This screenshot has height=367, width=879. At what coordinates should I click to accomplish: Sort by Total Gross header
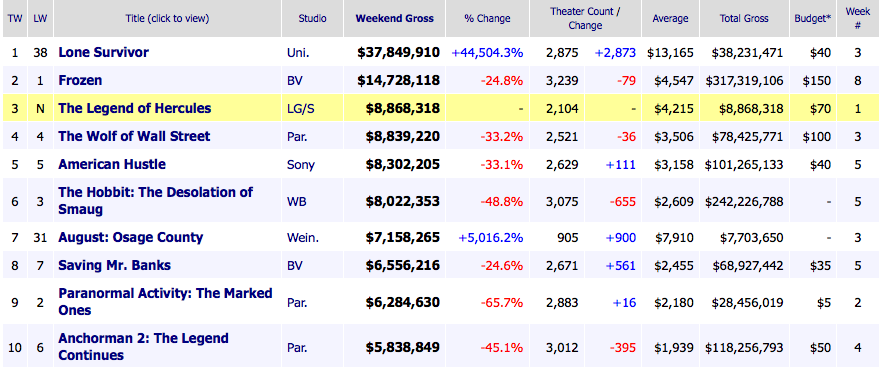point(744,18)
